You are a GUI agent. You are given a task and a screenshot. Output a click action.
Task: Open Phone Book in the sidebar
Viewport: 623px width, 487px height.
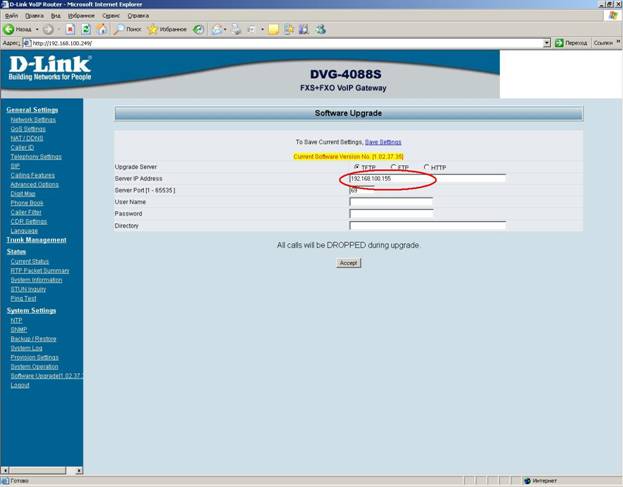(x=27, y=203)
